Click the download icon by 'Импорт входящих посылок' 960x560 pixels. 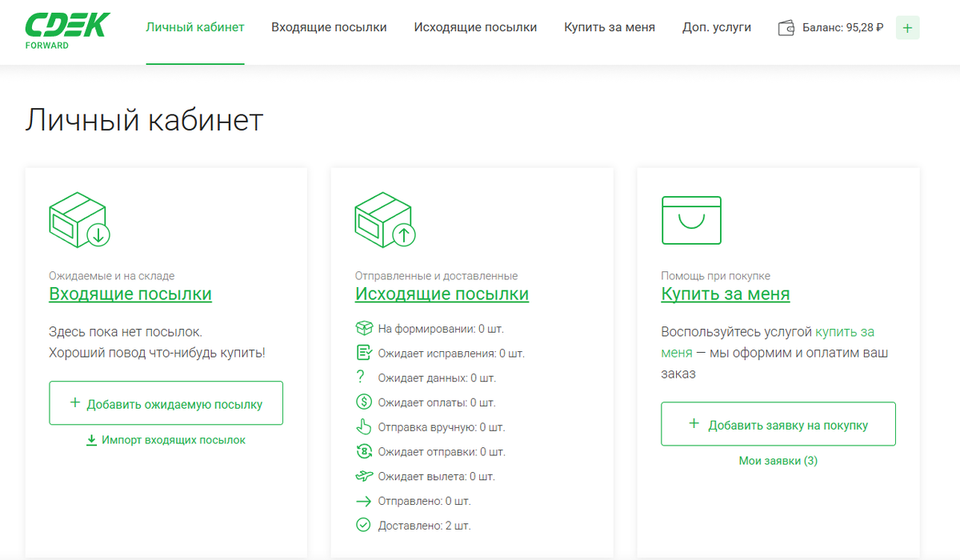[x=91, y=440]
